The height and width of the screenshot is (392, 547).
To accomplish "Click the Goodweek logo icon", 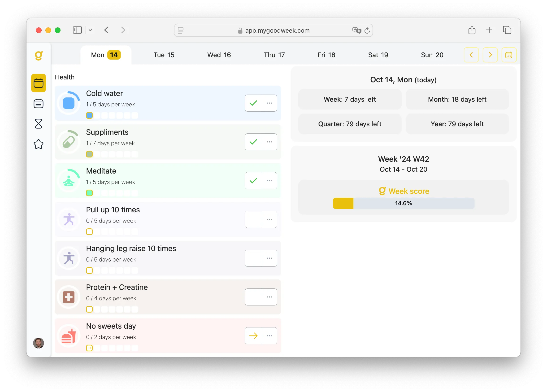I will [39, 55].
